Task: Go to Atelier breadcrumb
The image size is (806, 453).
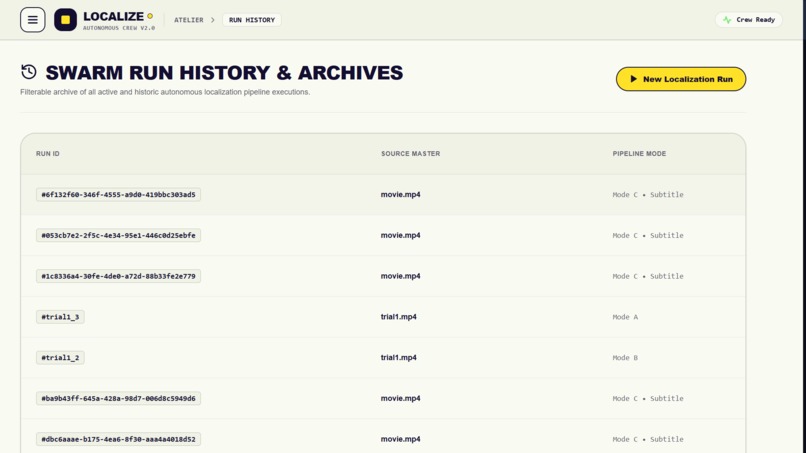Action: point(189,20)
